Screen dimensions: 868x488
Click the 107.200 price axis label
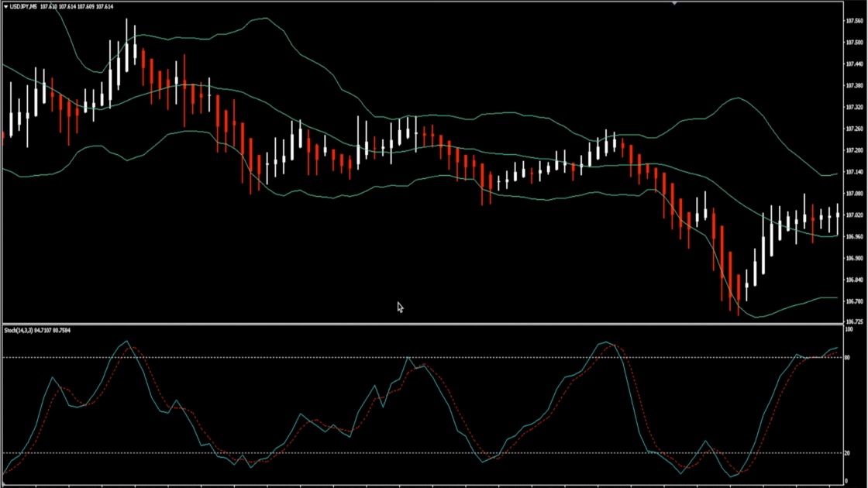854,150
